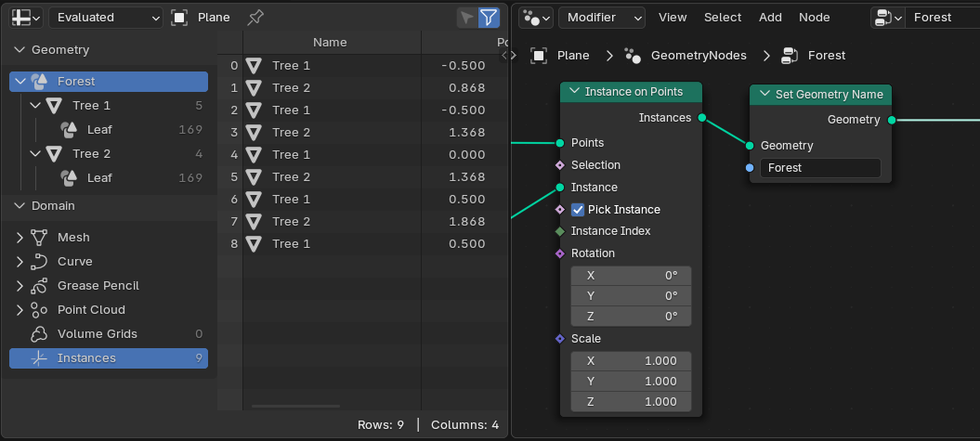
Task: Open the Modifier node tree type dropdown
Action: pyautogui.click(x=601, y=18)
